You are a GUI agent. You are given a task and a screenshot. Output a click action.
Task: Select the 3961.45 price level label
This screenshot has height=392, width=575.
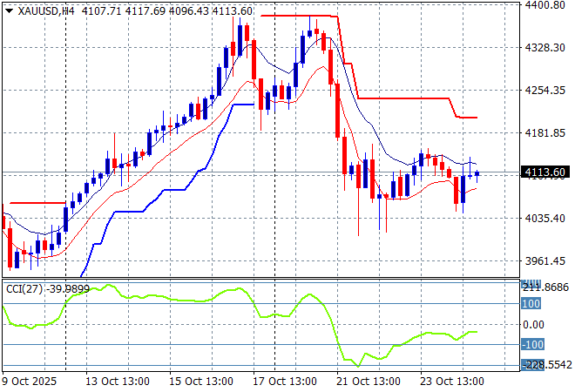546,261
